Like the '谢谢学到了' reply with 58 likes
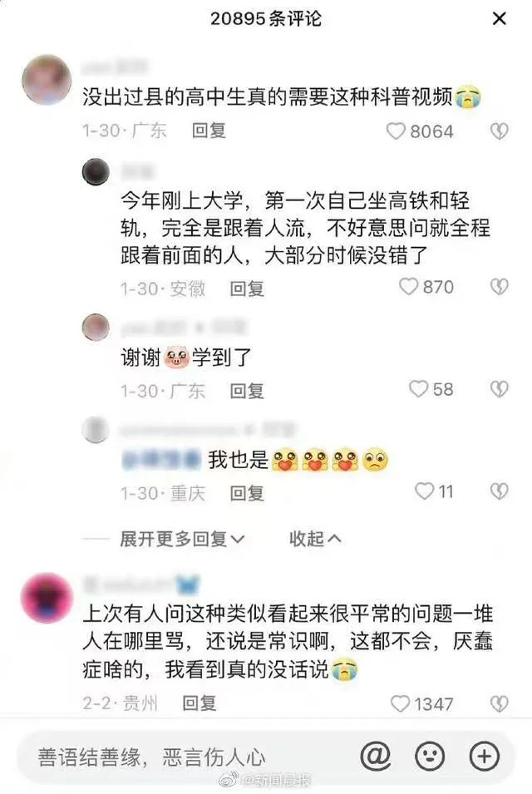The width and height of the screenshot is (532, 794). (x=418, y=389)
